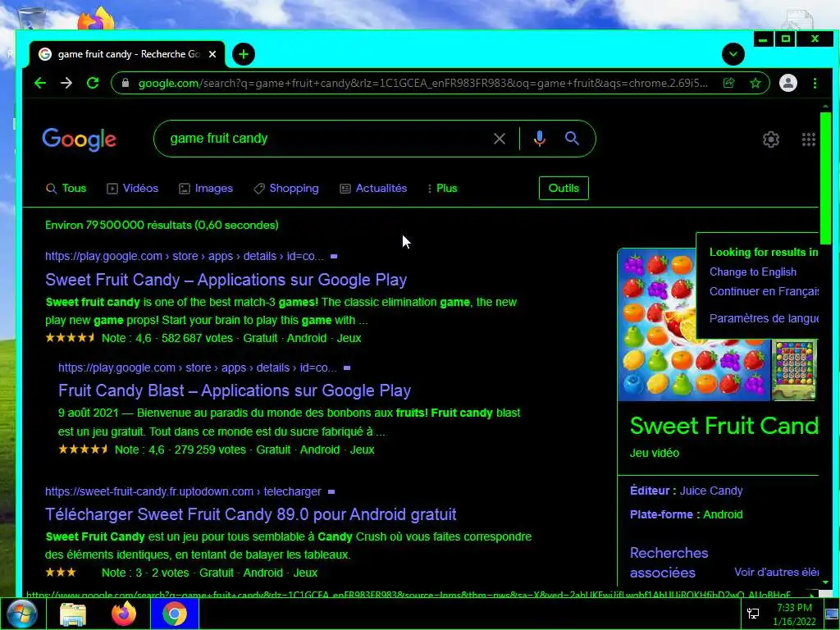Start voice search with the microphone icon
This screenshot has height=630, width=840.
pyautogui.click(x=540, y=139)
